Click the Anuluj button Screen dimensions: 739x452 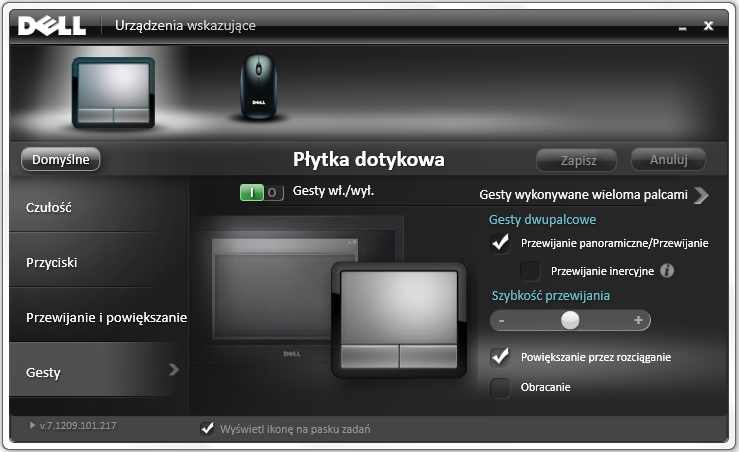668,159
